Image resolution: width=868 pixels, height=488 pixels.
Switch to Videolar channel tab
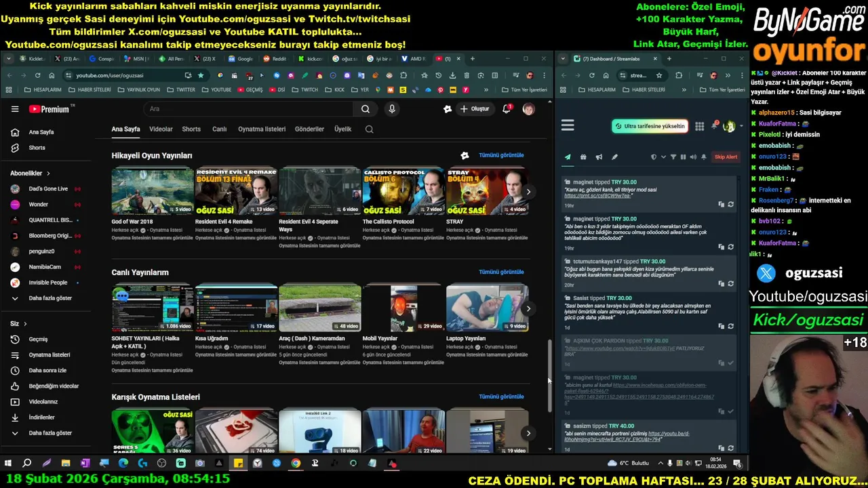click(161, 129)
